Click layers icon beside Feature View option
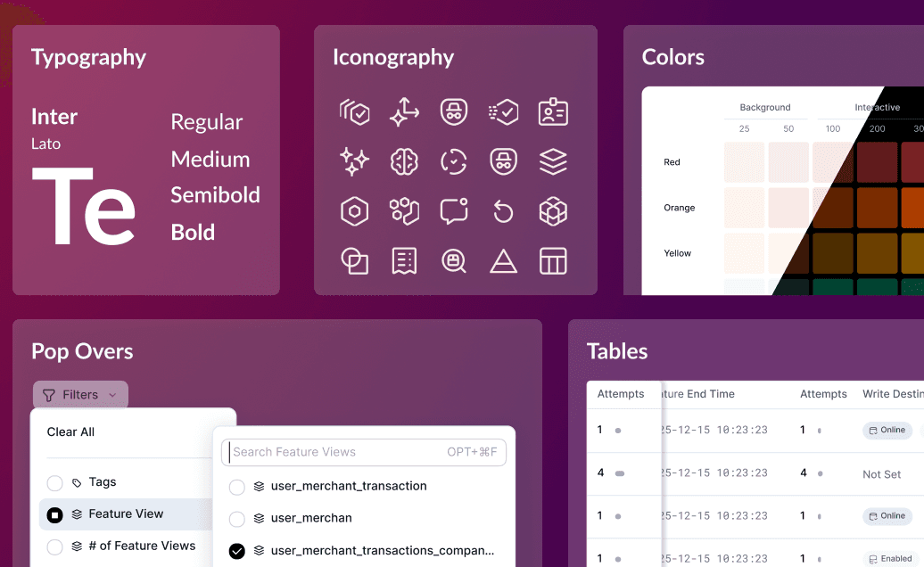This screenshot has height=567, width=924. pos(77,514)
